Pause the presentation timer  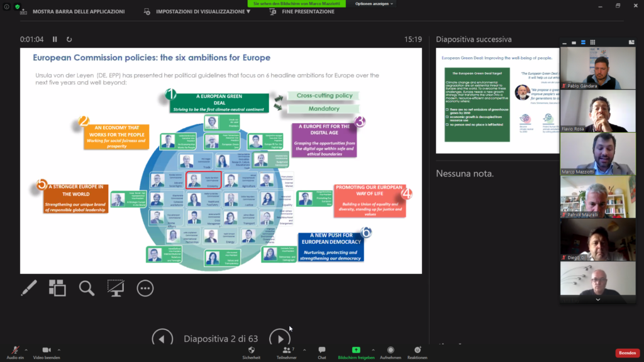pos(55,39)
